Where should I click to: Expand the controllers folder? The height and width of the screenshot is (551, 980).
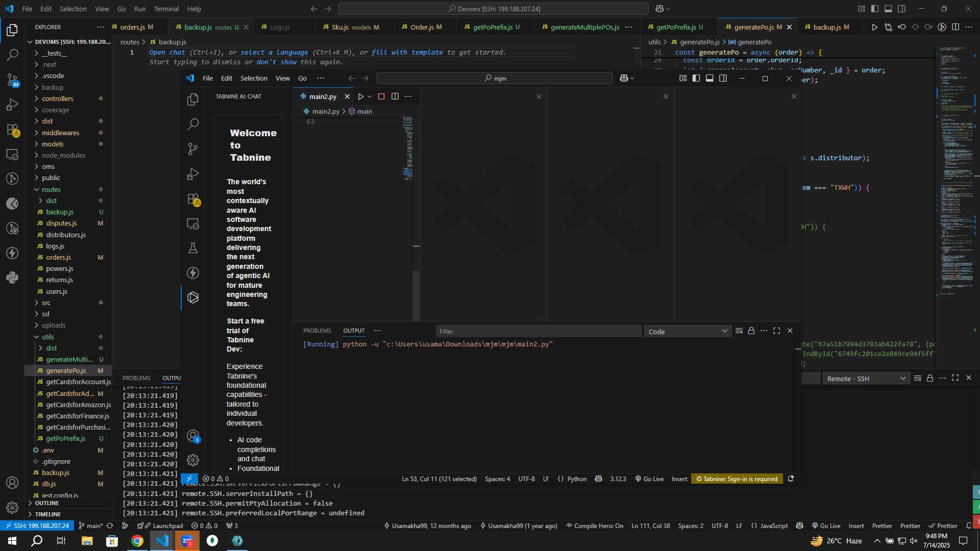click(68, 98)
